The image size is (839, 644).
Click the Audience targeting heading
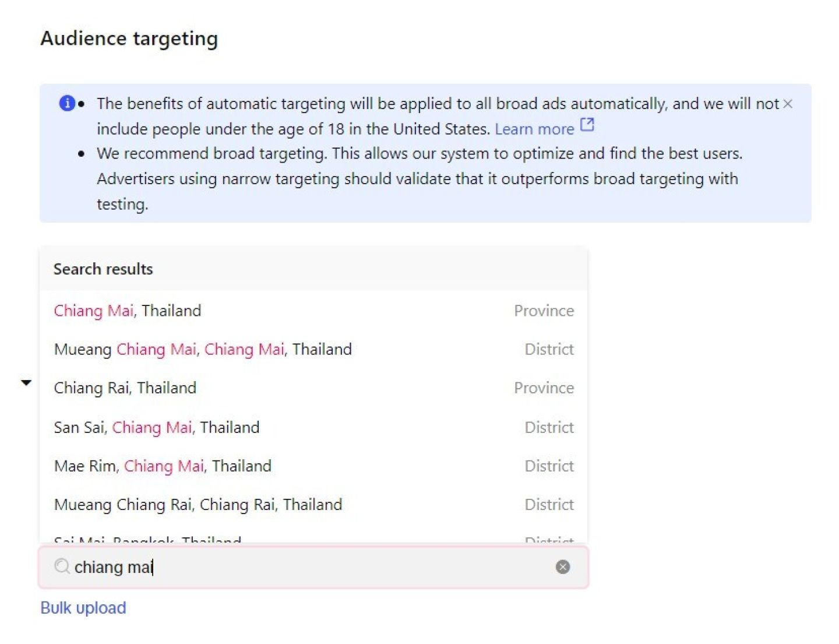129,38
